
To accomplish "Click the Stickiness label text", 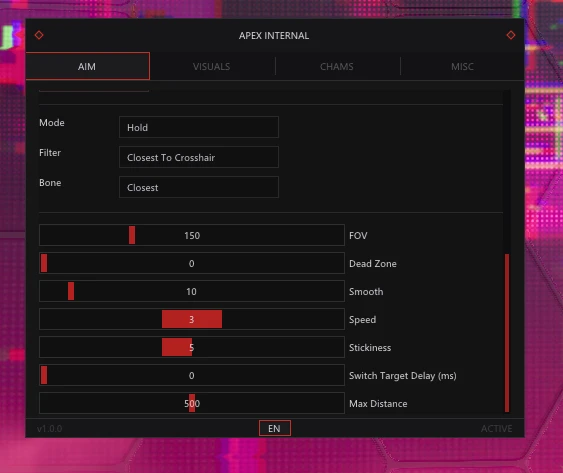I will pos(370,348).
